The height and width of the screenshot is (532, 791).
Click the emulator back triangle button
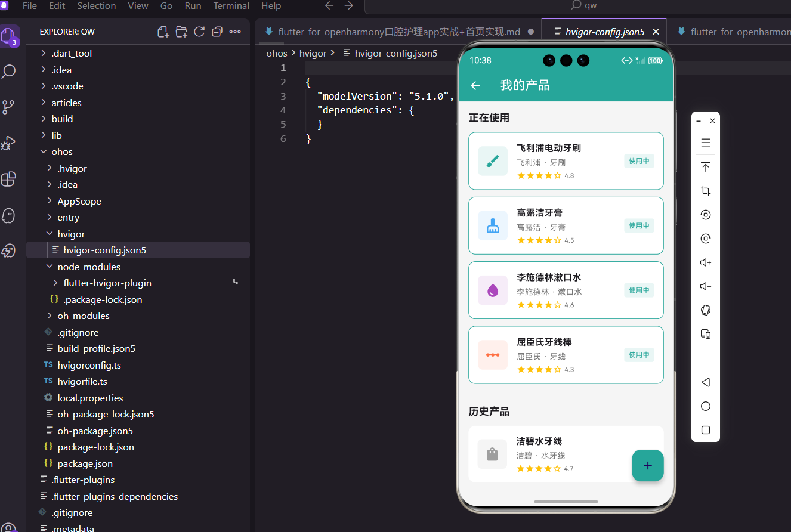[706, 382]
